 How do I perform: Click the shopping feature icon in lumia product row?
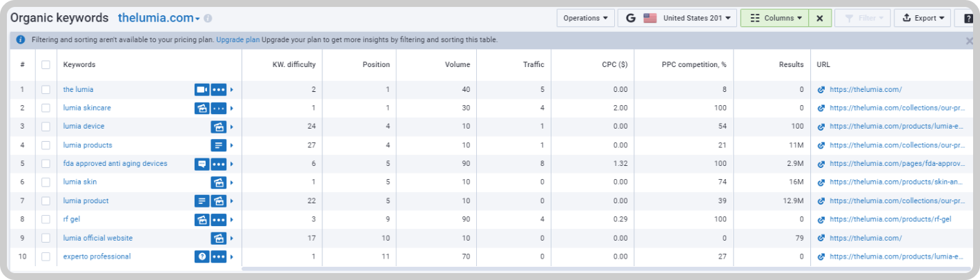219,201
